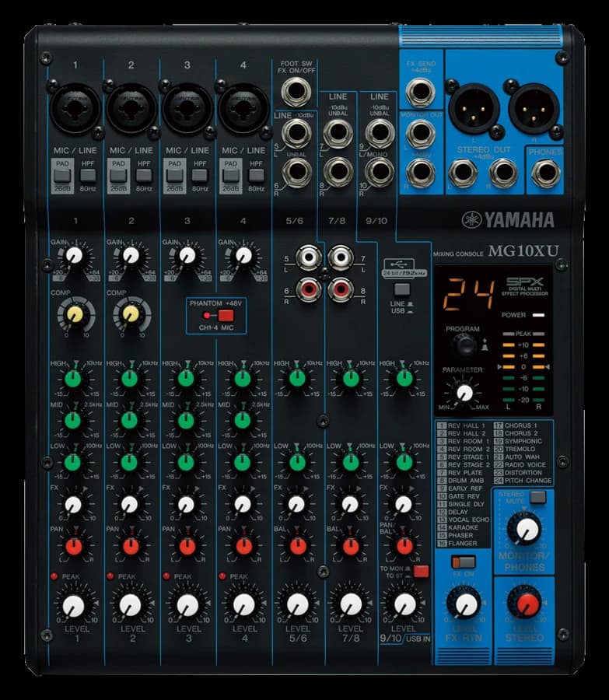Click the LEVEL knob for 9/10 USB IN
609x700 pixels.
point(405,604)
